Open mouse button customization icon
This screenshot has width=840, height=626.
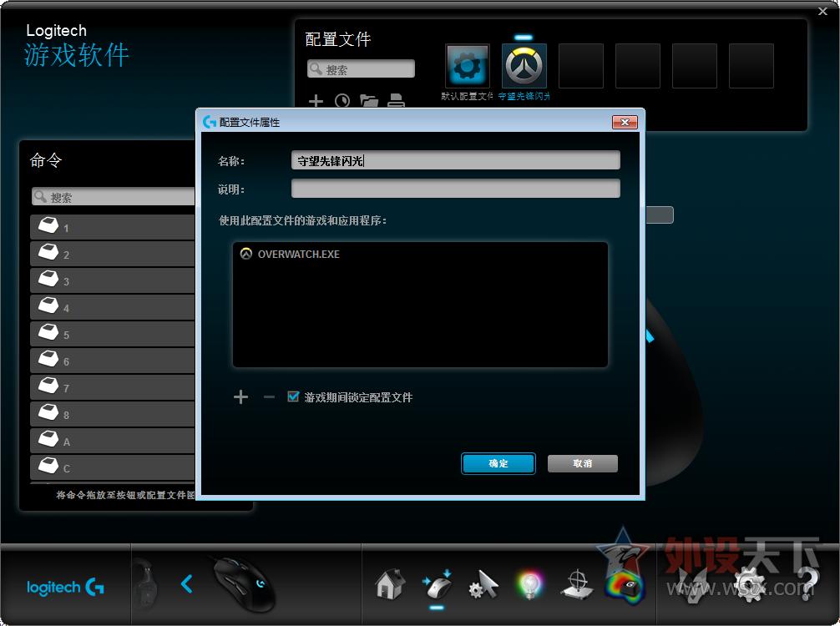[438, 584]
